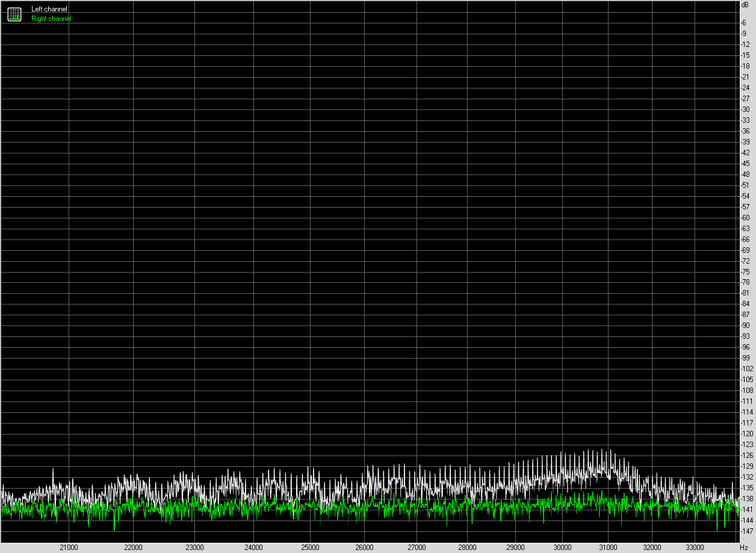Select the "Left channel" legend label
Image resolution: width=756 pixels, height=553 pixels.
pyautogui.click(x=49, y=10)
